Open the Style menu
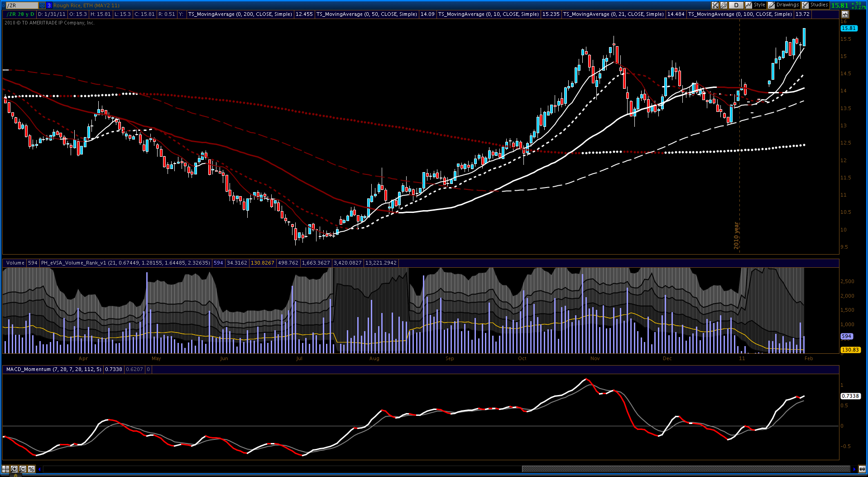The width and height of the screenshot is (868, 477). point(755,5)
